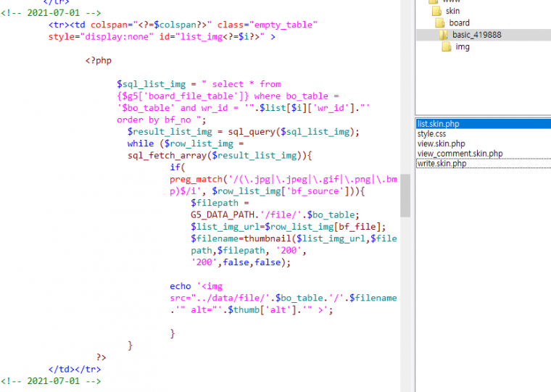Viewport: 551px width, 392px height.
Task: Select the board folder label
Action: pos(459,23)
